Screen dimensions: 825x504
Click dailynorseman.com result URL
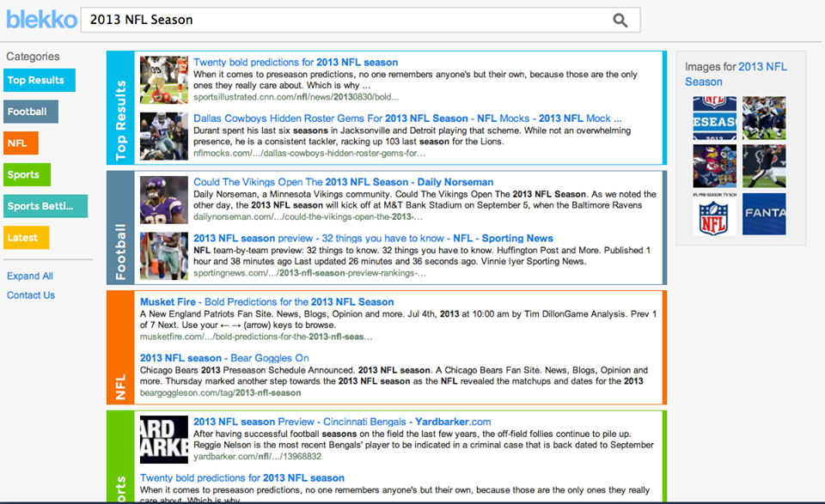pyautogui.click(x=308, y=217)
